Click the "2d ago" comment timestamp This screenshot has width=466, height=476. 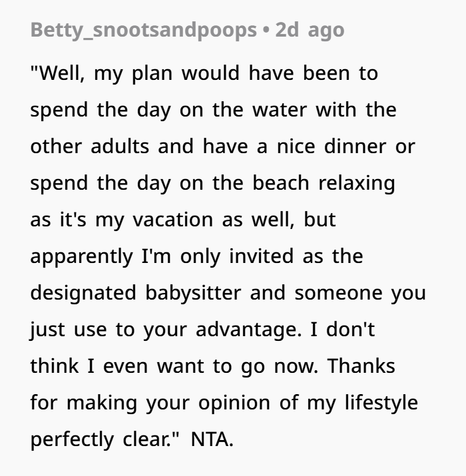[x=309, y=31]
